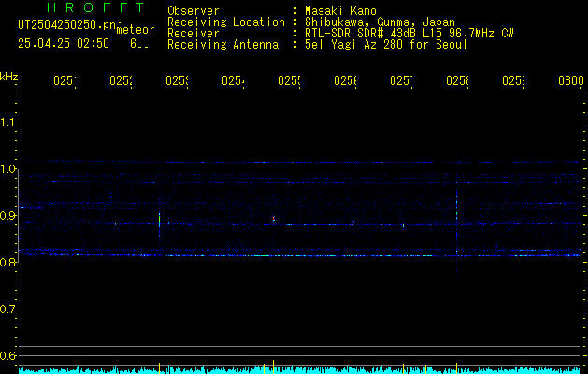Click the cyan noise level strip at bottom
Image resolution: width=588 pixels, height=374 pixels.
coord(299,370)
